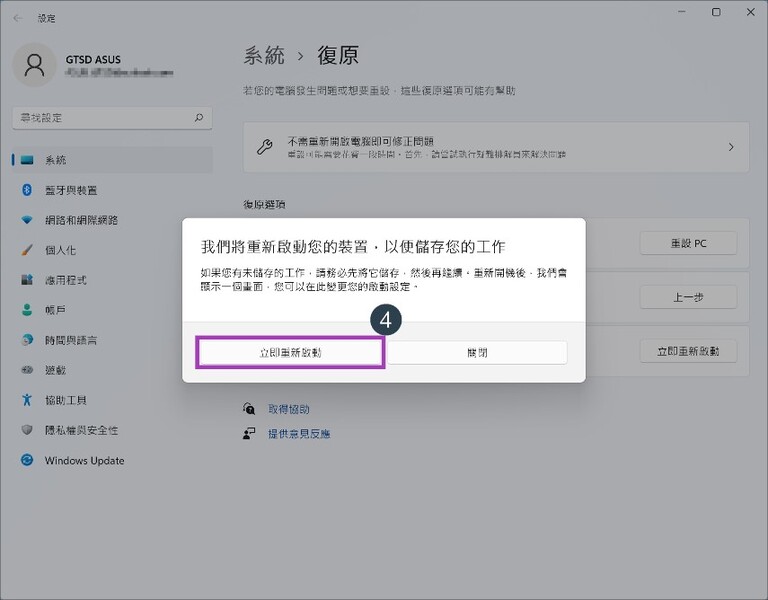Minimize the Settings window
Screen dimensions: 768x600
682,12
